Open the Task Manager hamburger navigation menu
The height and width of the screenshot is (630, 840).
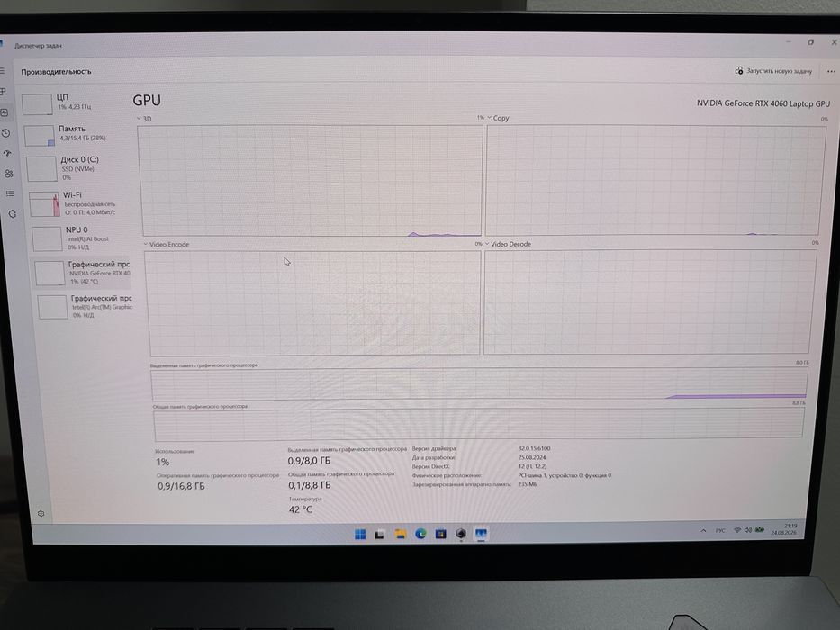(2, 71)
